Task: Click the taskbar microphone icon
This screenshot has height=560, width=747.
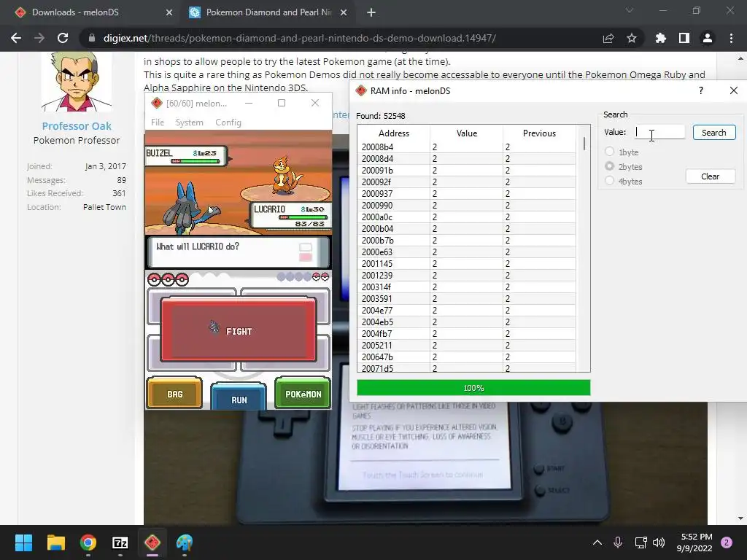Action: click(x=618, y=542)
